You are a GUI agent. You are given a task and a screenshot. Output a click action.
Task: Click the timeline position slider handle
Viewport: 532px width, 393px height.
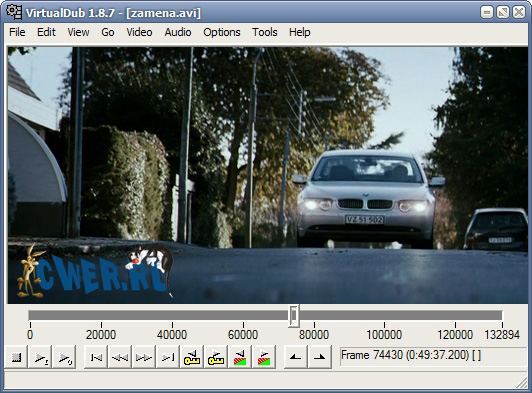[x=293, y=316]
